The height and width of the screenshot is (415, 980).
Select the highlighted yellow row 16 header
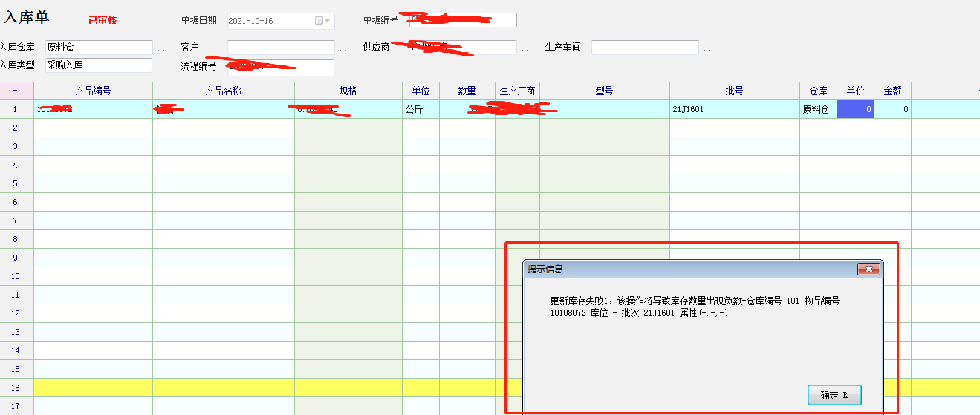coord(16,388)
